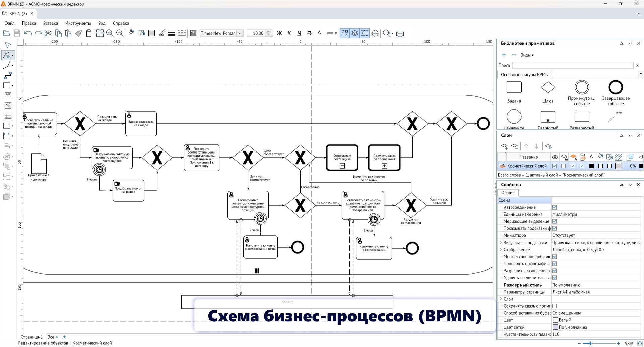Image resolution: width=644 pixels, height=347 pixels.
Task: Underline text with the Ч button
Action: pos(299,33)
